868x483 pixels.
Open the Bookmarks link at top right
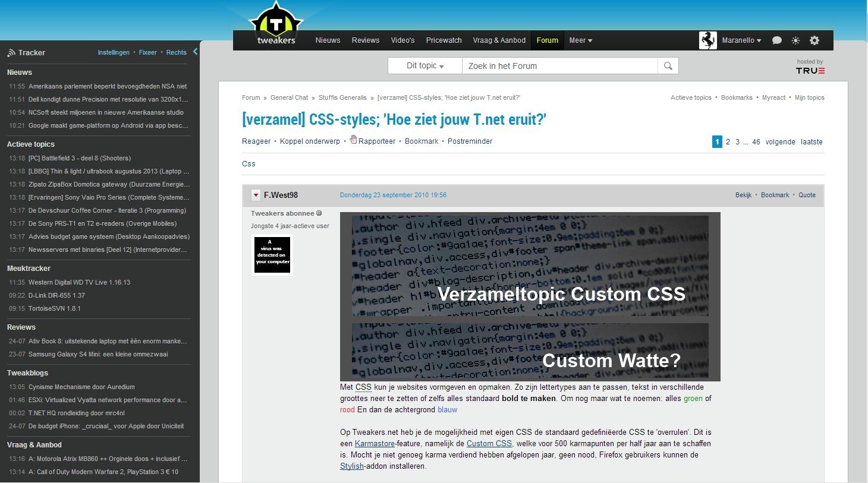click(x=737, y=97)
